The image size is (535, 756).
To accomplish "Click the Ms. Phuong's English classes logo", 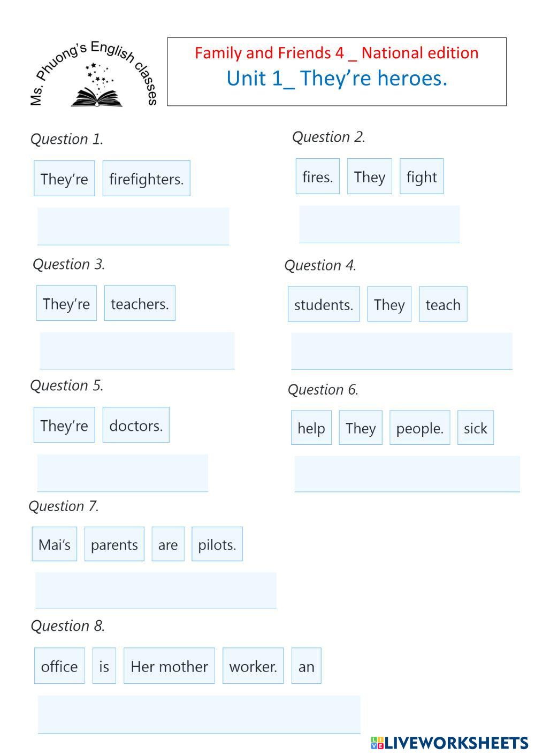I will point(94,75).
